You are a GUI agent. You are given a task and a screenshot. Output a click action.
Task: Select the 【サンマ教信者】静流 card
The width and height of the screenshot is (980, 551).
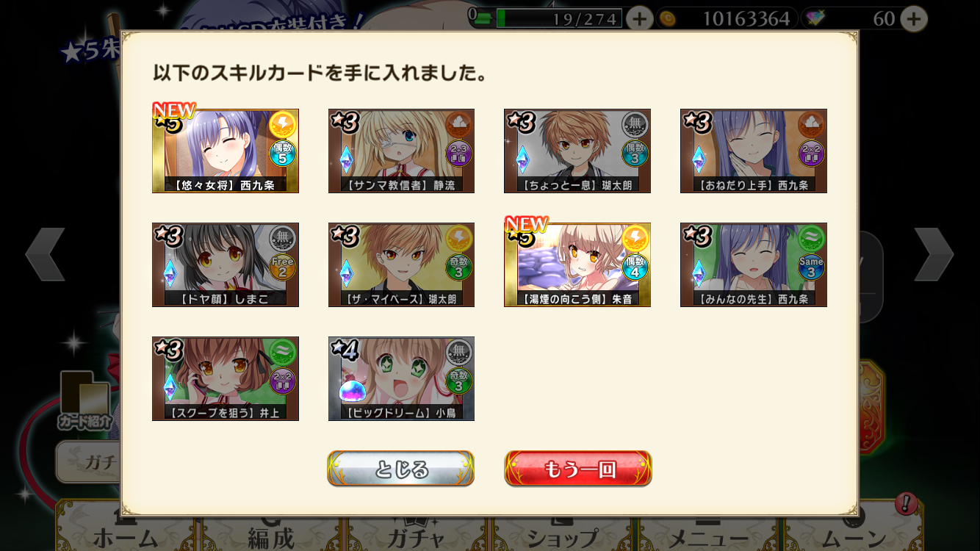[x=401, y=151]
